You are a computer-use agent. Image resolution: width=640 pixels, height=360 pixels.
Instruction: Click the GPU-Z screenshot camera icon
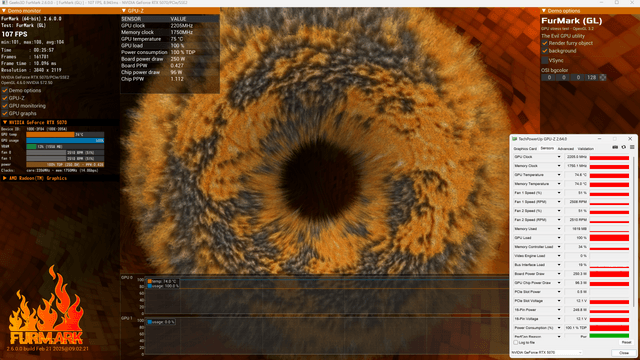coord(615,147)
